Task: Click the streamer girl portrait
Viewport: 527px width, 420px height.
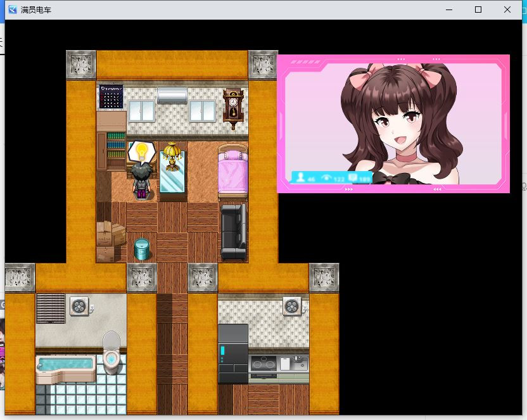Action: (x=402, y=124)
